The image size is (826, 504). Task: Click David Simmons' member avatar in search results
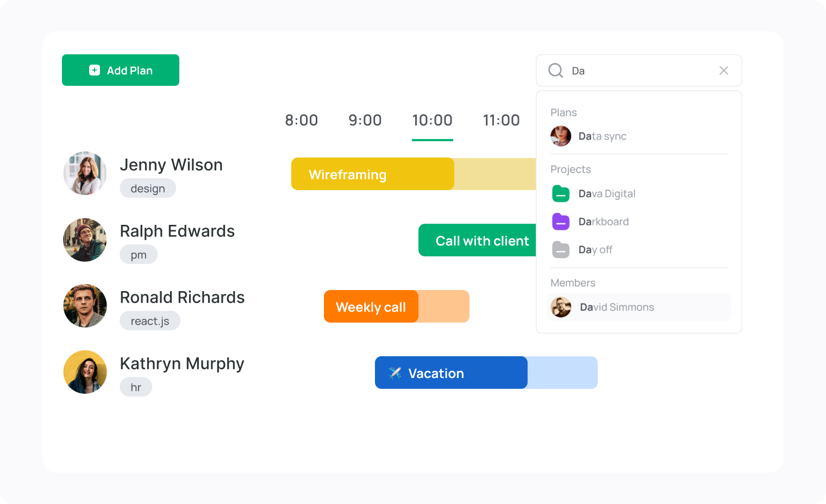[561, 307]
